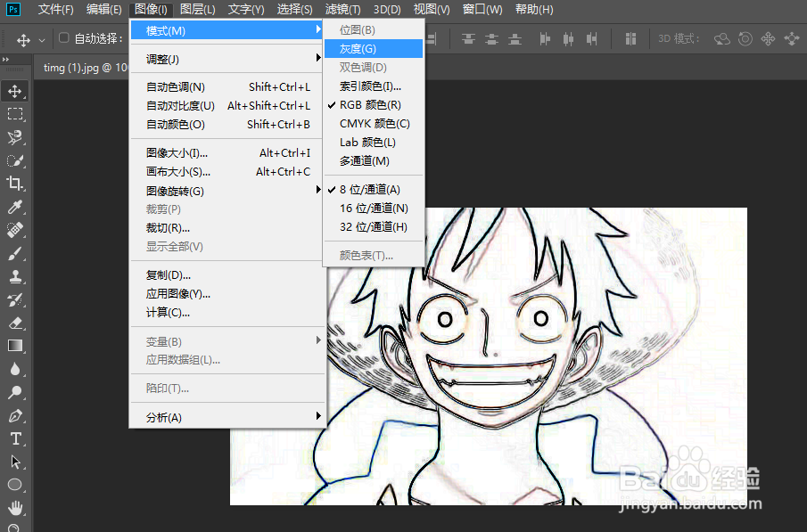
Task: Select checked RGB 颜色(R) mode
Action: click(x=374, y=105)
